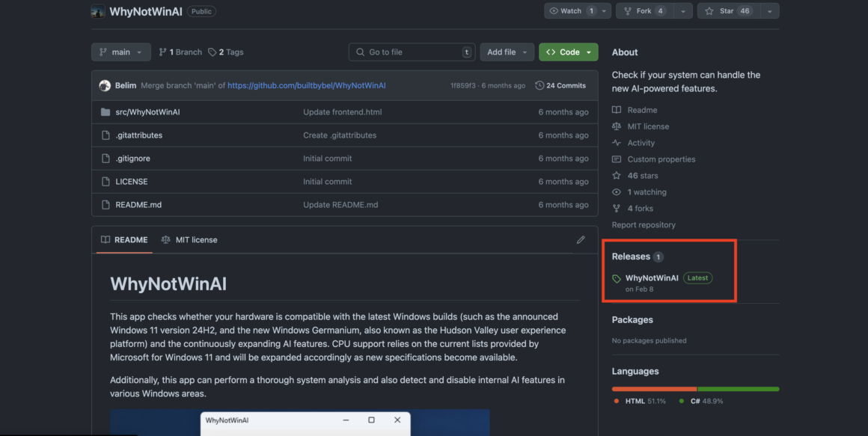868x436 pixels.
Task: Expand the Fork dropdown arrow
Action: pyautogui.click(x=683, y=11)
